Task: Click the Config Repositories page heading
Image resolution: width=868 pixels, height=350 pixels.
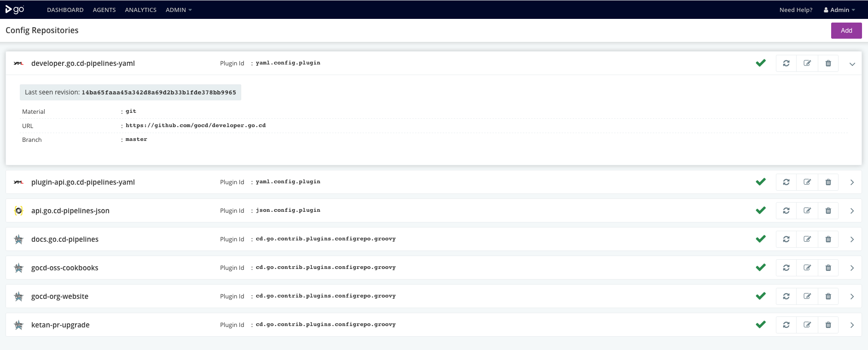Action: [42, 30]
